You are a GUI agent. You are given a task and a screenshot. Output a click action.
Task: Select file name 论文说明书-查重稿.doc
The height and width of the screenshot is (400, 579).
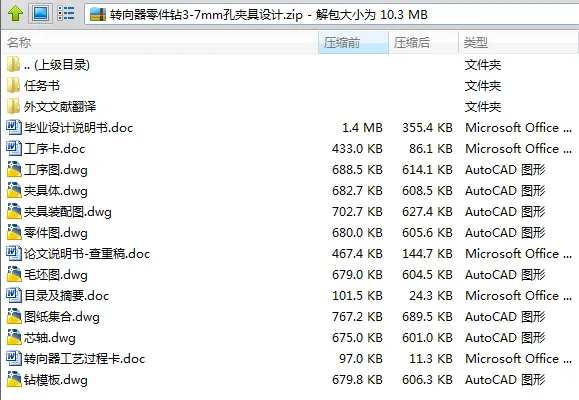tap(87, 254)
